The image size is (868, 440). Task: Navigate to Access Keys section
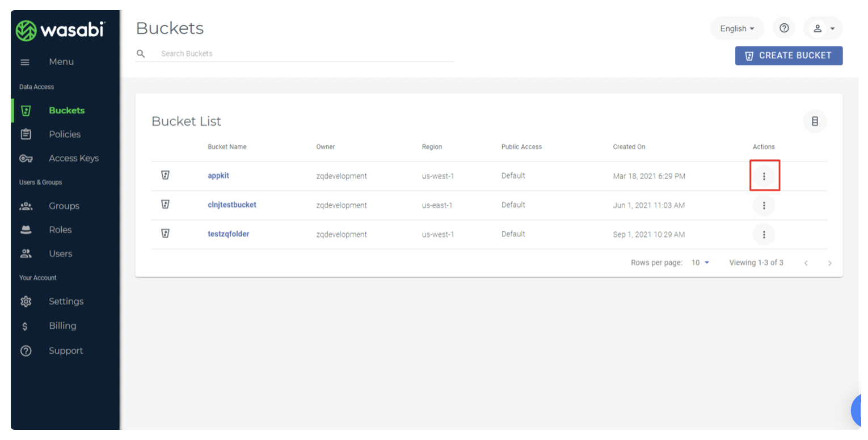pos(73,158)
